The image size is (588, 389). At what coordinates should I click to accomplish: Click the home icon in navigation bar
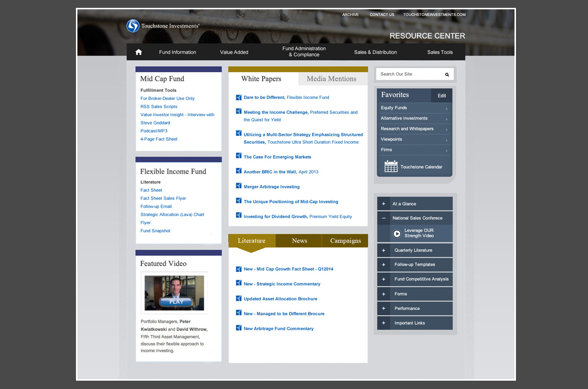[139, 52]
